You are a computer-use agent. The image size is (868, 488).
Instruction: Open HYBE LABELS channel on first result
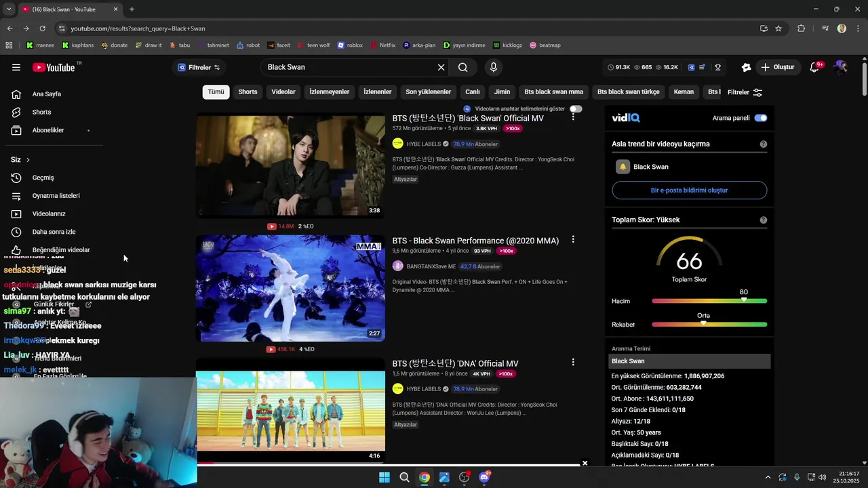pyautogui.click(x=423, y=144)
